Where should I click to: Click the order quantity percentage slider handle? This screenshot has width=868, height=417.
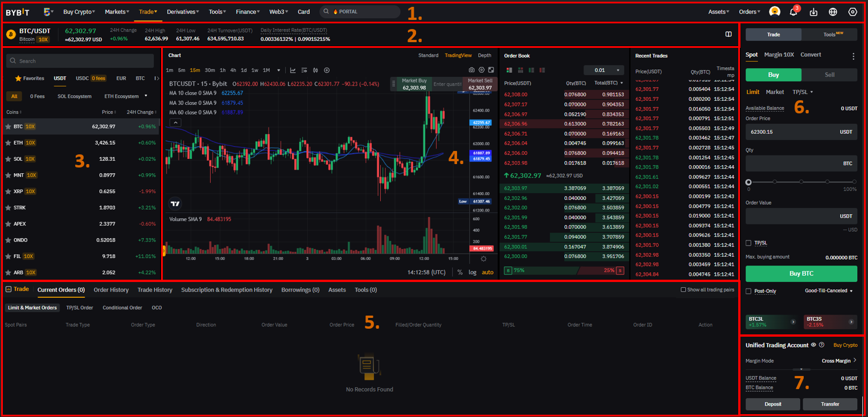coord(748,182)
